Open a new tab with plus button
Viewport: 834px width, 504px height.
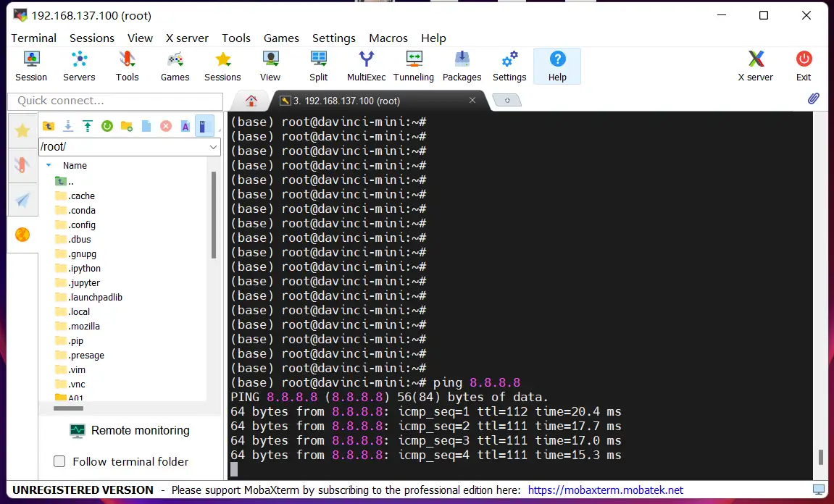507,101
